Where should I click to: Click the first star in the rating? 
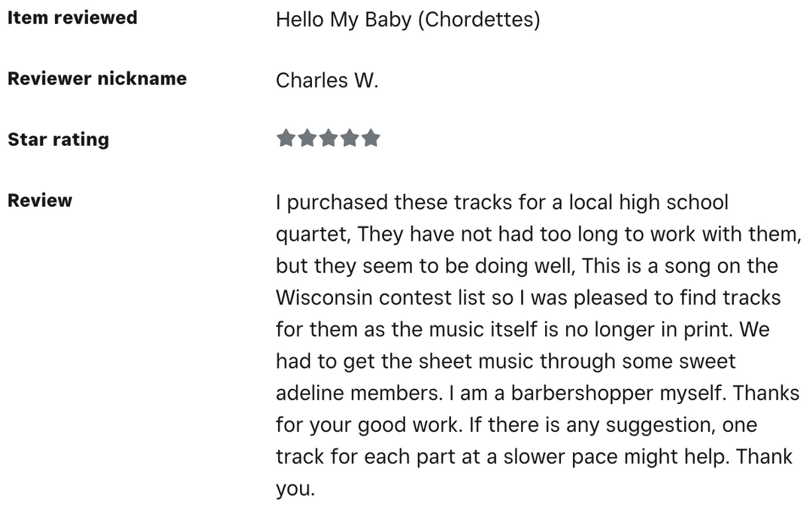[x=285, y=138]
